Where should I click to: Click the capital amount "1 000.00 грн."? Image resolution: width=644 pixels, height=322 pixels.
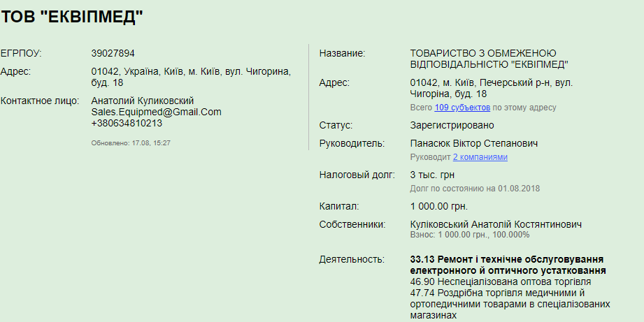point(438,206)
